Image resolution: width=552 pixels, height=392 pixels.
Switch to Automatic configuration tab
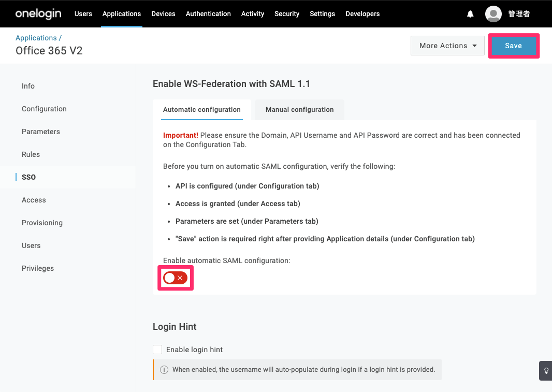pos(202,110)
